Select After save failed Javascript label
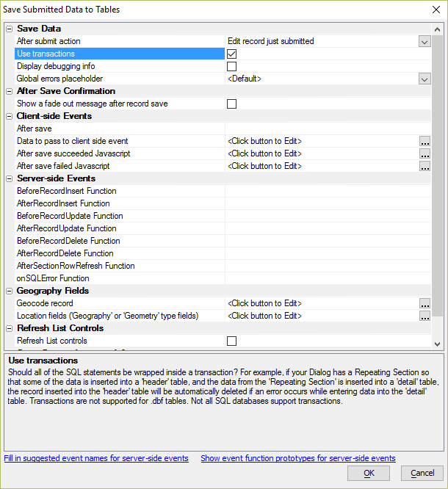 63,166
